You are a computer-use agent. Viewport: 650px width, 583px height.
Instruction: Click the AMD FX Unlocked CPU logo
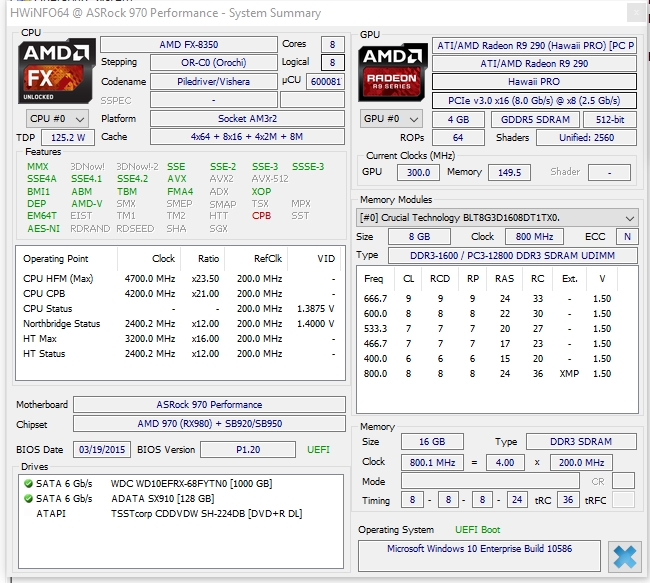pos(56,71)
